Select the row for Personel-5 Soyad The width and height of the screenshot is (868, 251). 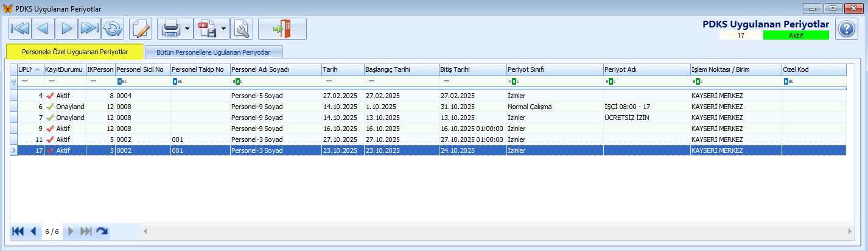[x=257, y=96]
